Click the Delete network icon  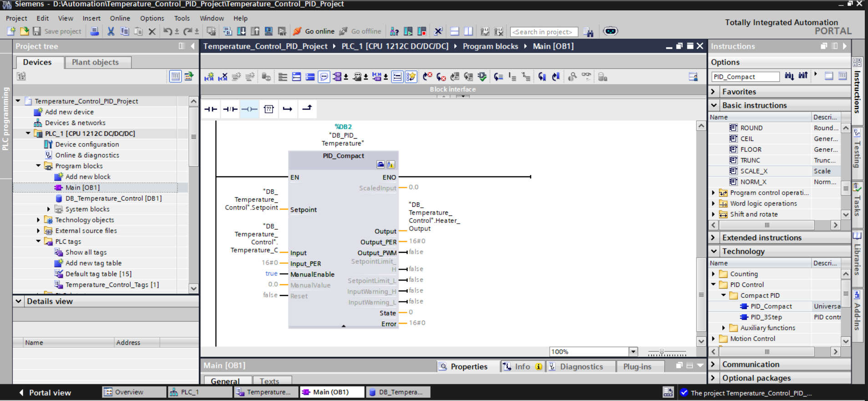[x=223, y=77]
